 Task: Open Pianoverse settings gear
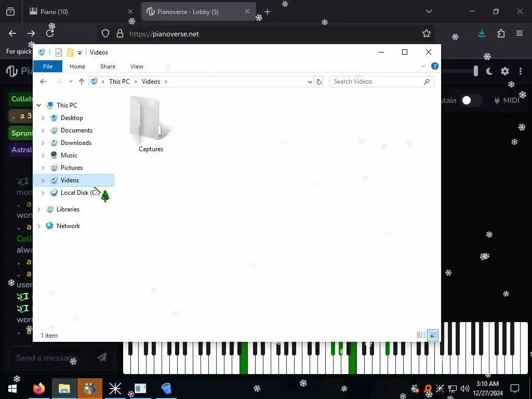click(x=505, y=71)
